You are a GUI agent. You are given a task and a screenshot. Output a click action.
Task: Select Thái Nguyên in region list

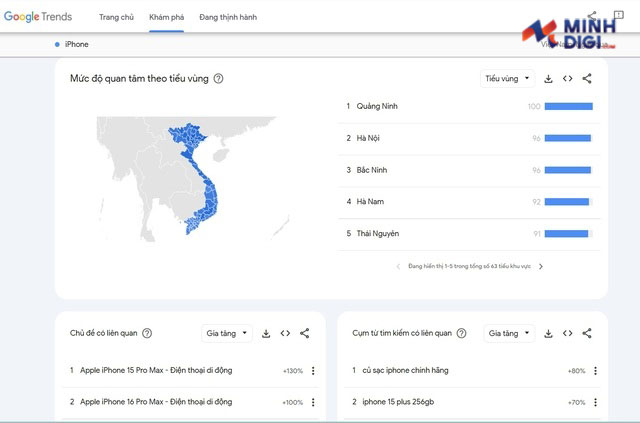point(378,234)
